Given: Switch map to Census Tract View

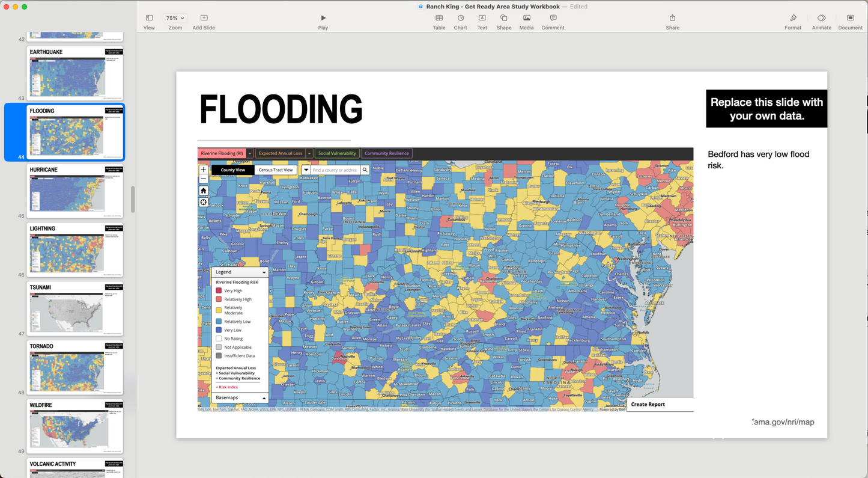Looking at the screenshot, I should pyautogui.click(x=276, y=170).
